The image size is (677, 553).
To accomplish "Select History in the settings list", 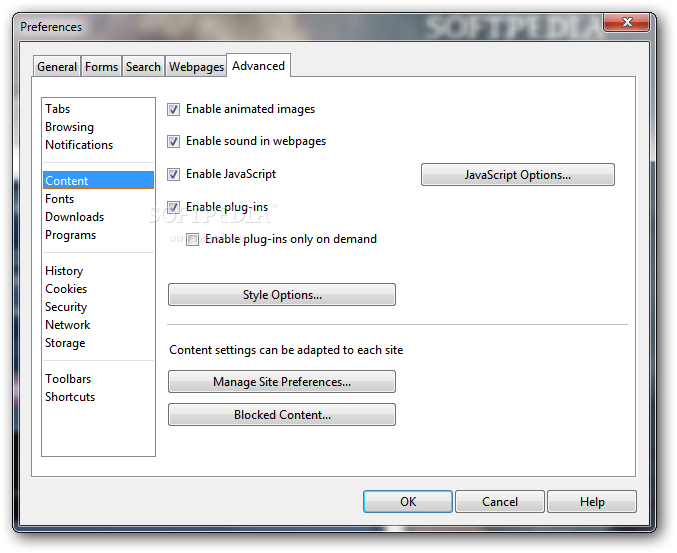I will pyautogui.click(x=98, y=271).
